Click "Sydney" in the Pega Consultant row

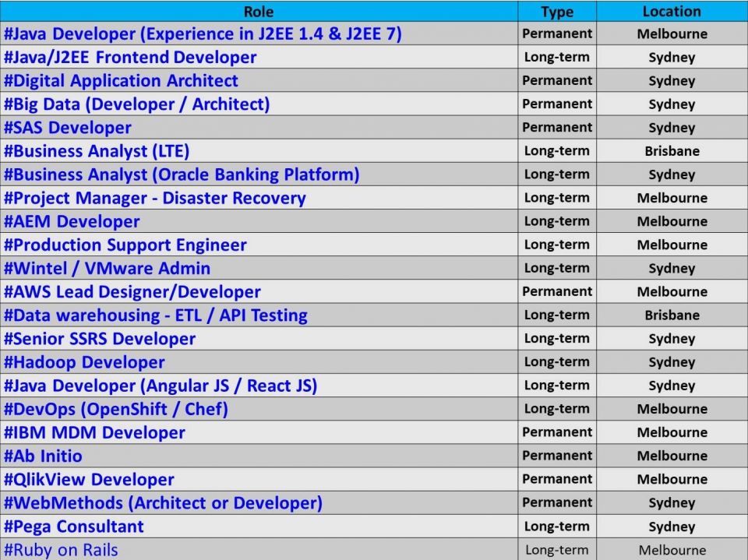(x=672, y=527)
